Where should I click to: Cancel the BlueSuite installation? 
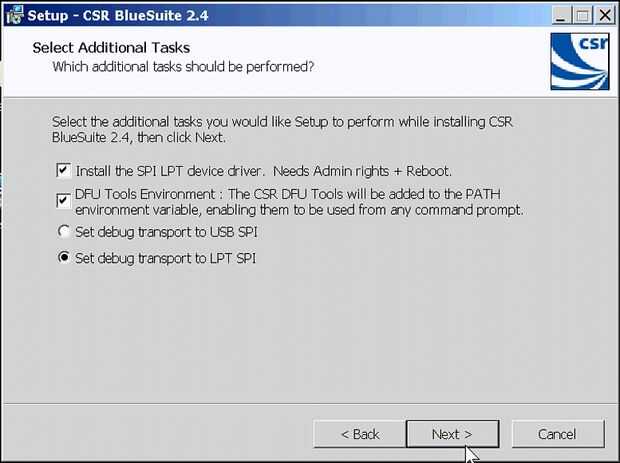click(x=556, y=434)
